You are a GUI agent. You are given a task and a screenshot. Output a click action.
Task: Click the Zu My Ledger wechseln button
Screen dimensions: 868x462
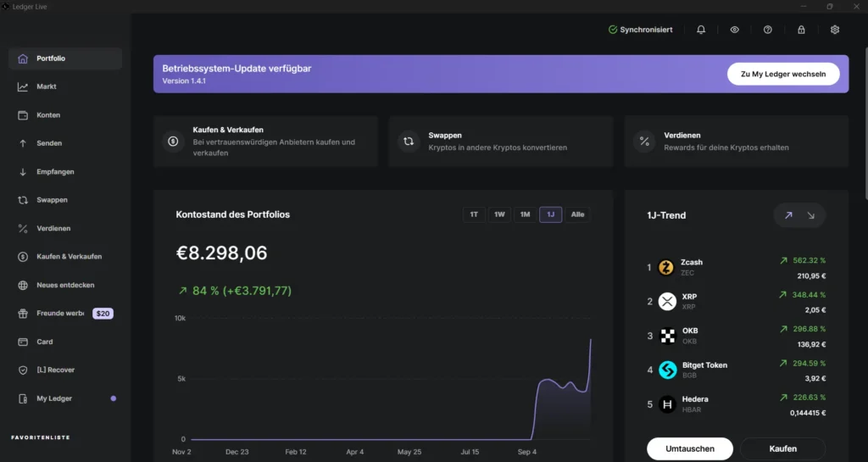click(782, 74)
